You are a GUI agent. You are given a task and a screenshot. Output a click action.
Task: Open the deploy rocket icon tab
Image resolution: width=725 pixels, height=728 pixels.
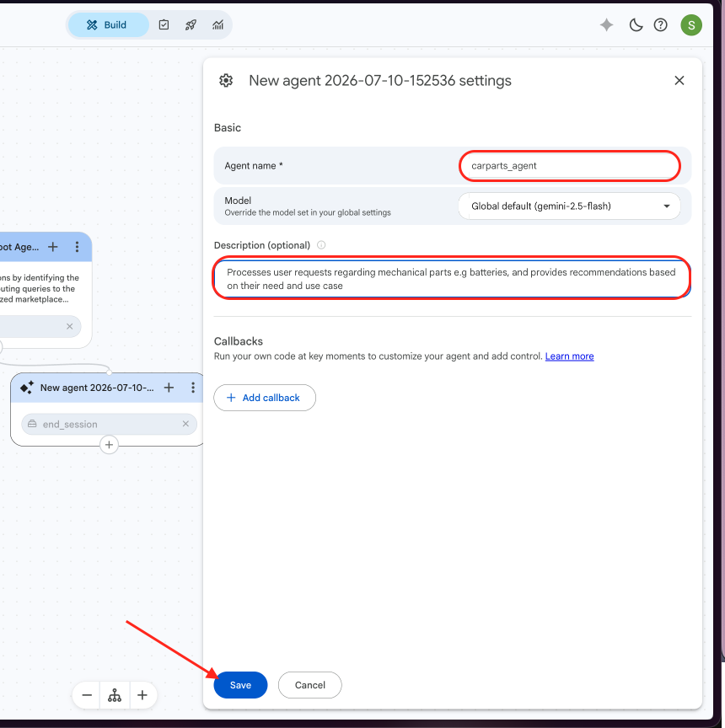point(191,25)
